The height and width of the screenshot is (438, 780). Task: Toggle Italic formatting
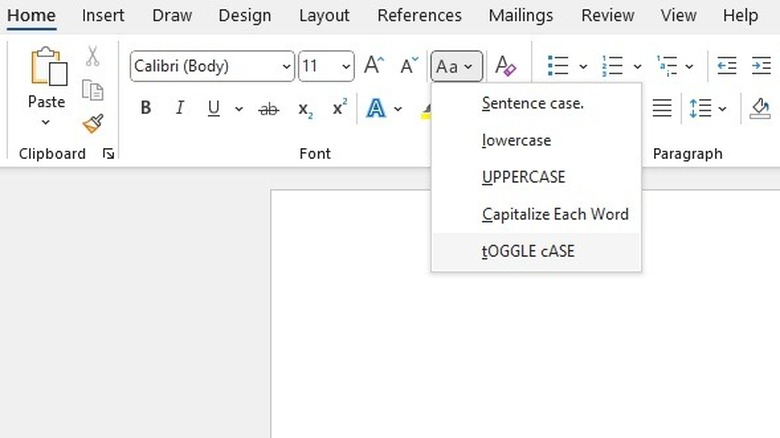tap(180, 108)
